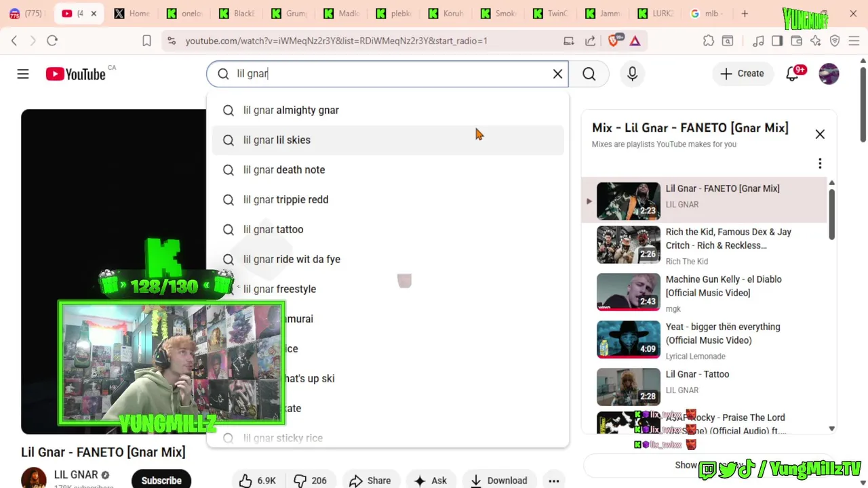Toggle the browser sidebar panel
The image size is (868, 488).
[777, 41]
